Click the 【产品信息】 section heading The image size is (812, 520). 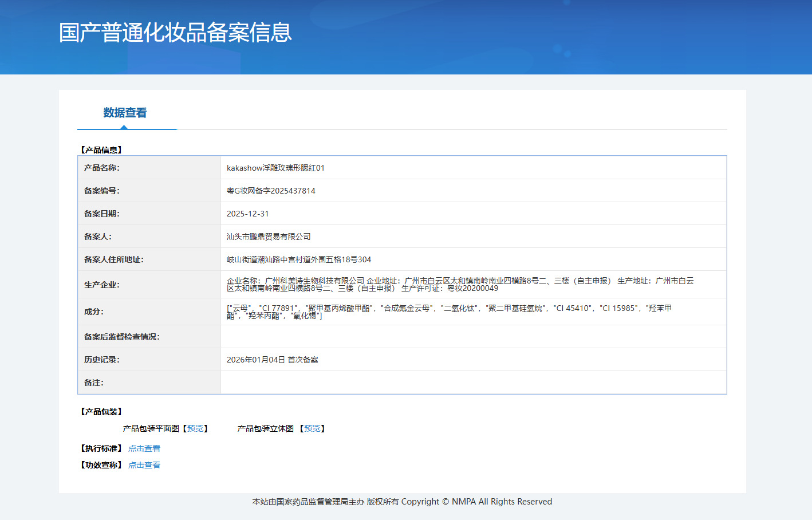click(101, 150)
